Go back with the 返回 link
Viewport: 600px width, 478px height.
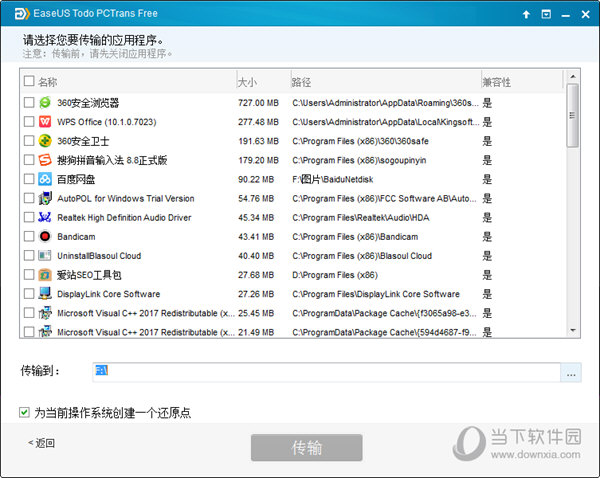point(41,443)
